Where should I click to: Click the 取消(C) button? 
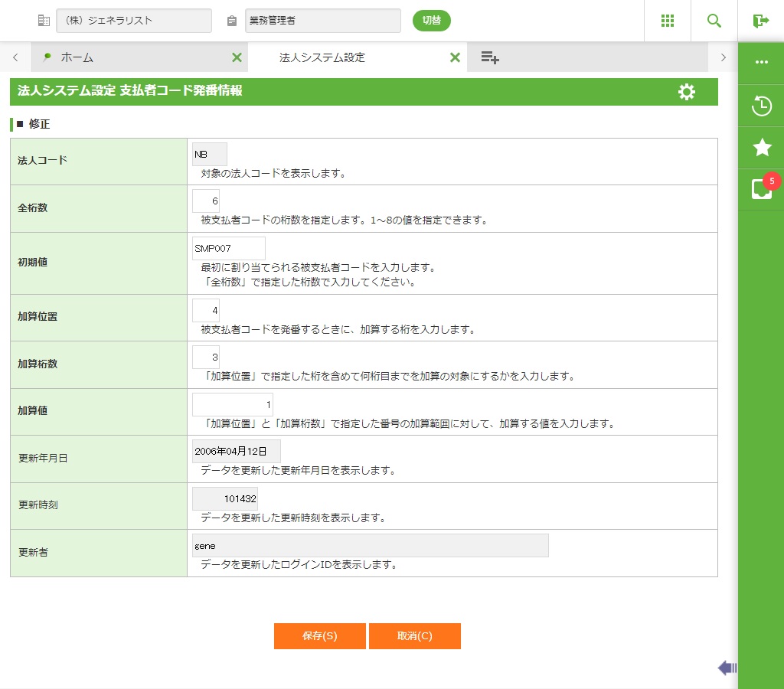point(414,636)
